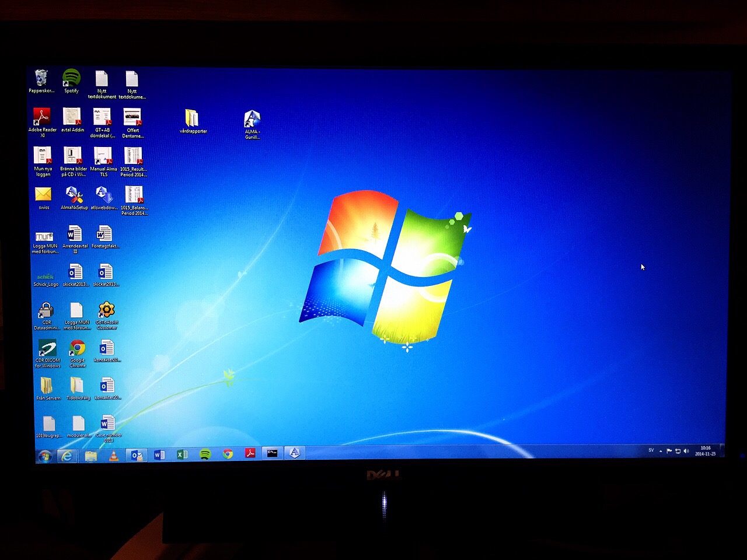Launch CDR DICOM for Windows

[x=47, y=349]
